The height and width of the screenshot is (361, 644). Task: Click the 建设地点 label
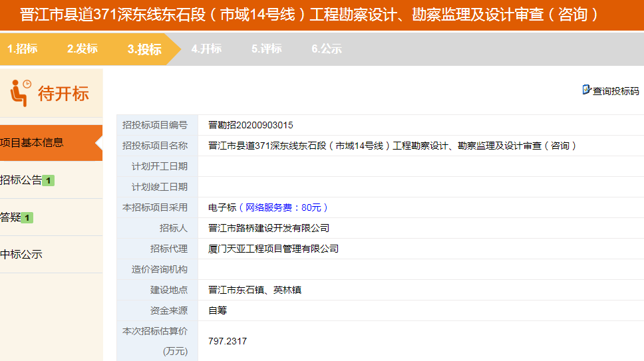click(169, 290)
